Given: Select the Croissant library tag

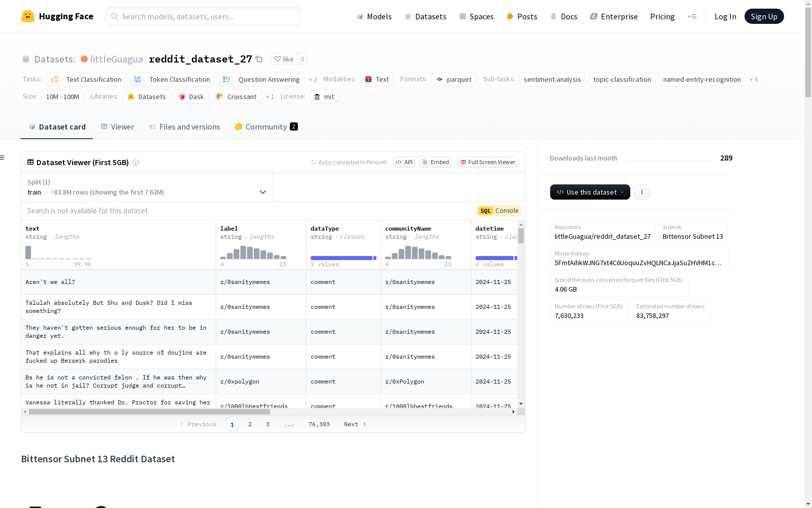Looking at the screenshot, I should 236,97.
